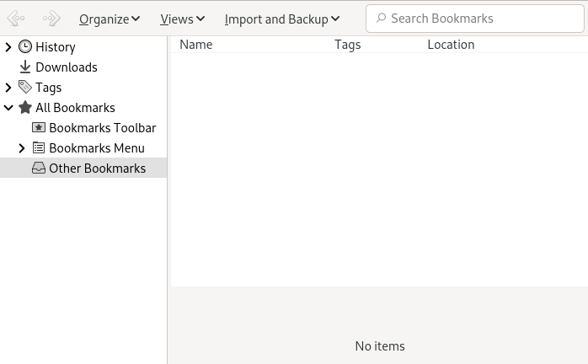Click the Bookmarks Menu list icon

tap(39, 148)
